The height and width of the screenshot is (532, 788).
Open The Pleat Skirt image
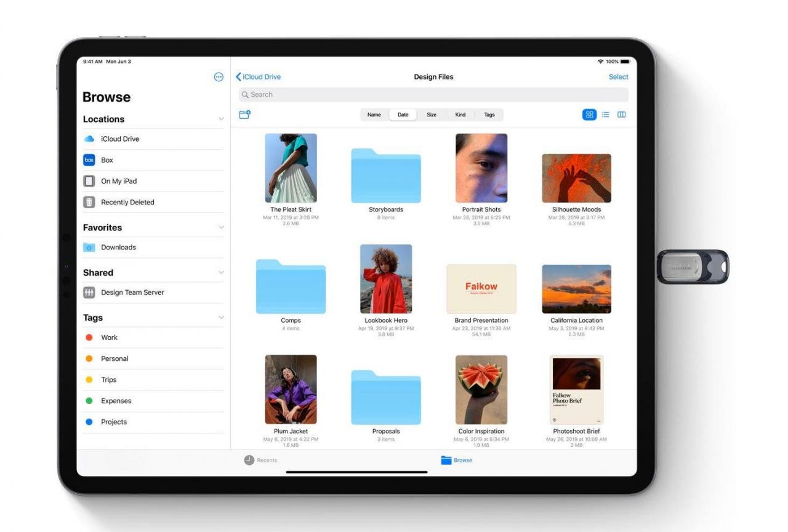point(291,168)
